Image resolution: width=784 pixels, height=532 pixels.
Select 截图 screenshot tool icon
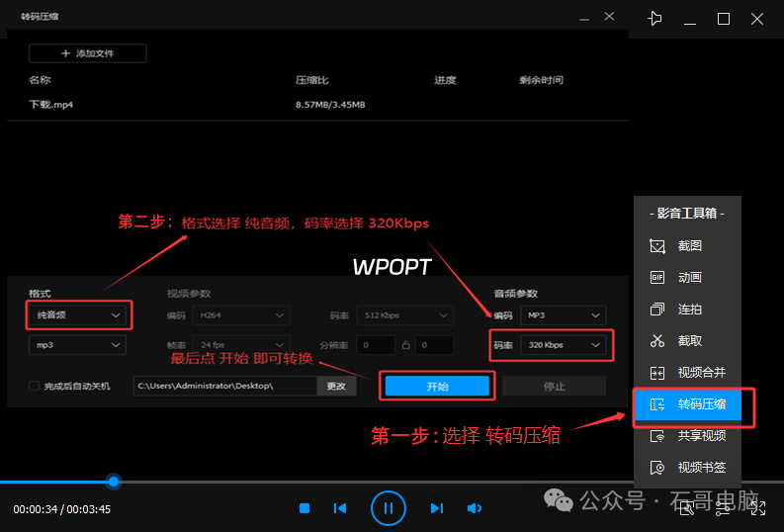coord(658,245)
